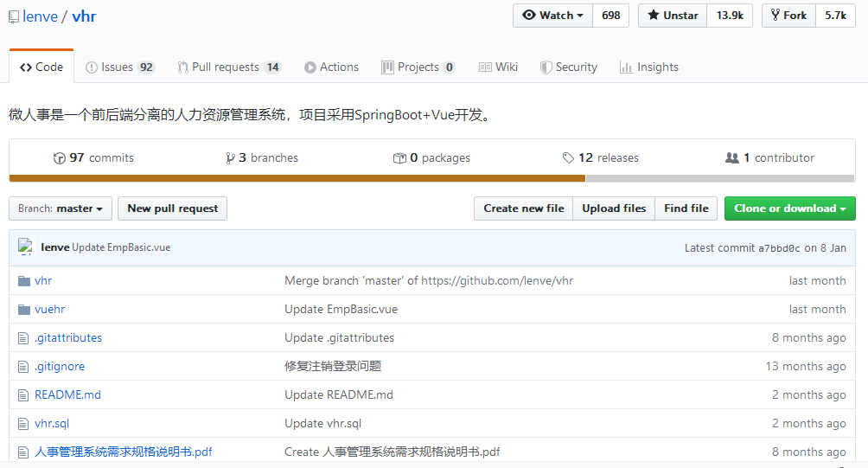The width and height of the screenshot is (868, 468).
Task: View the 0 packages link
Action: coord(431,157)
